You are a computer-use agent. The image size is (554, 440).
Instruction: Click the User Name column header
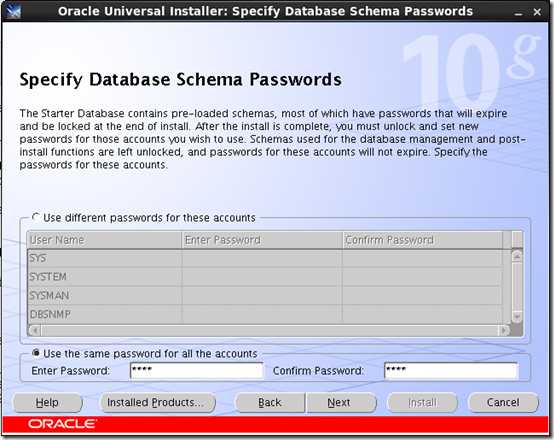105,240
